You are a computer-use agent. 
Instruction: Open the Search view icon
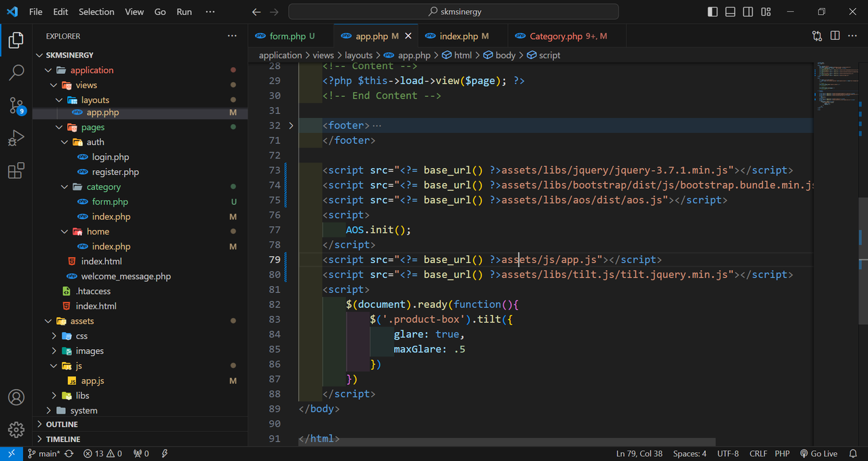point(16,73)
